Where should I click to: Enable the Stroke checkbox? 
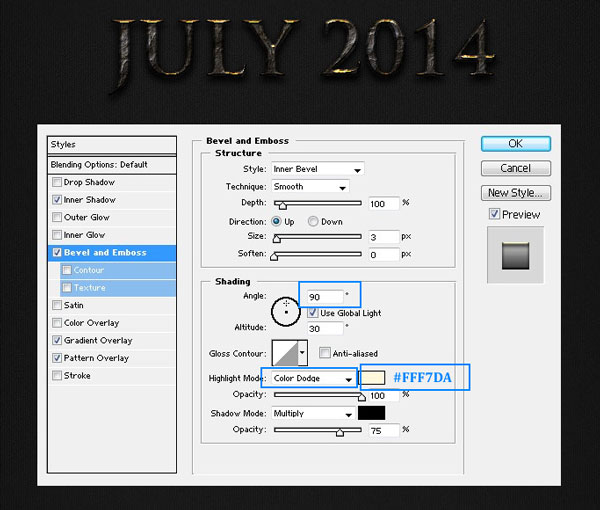click(x=57, y=376)
